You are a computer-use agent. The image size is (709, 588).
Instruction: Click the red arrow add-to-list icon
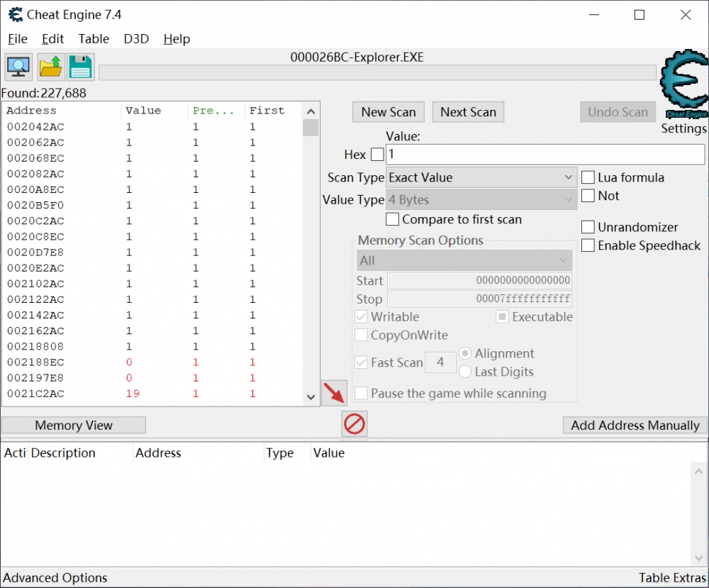334,393
